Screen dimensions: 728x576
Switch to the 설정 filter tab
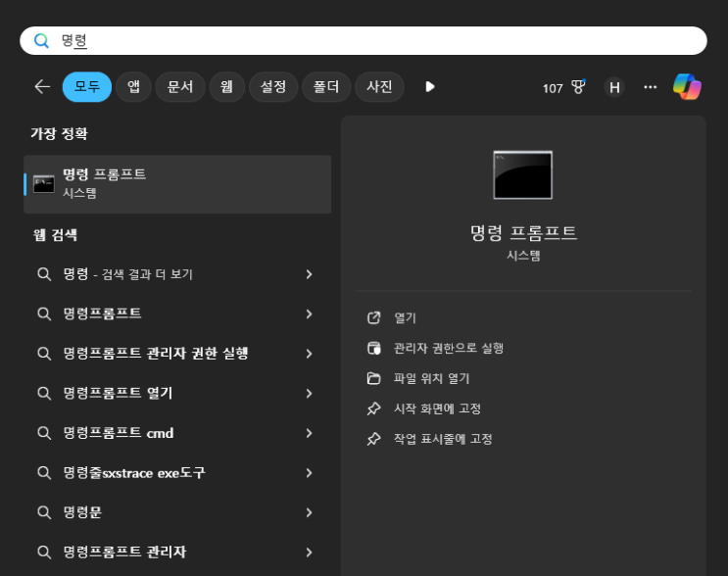[x=273, y=87]
